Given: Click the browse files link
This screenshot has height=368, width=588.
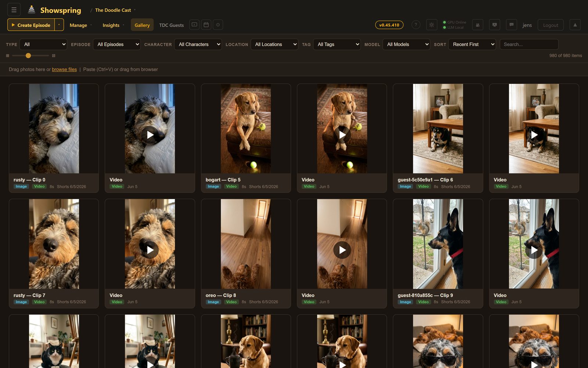Looking at the screenshot, I should coord(64,69).
